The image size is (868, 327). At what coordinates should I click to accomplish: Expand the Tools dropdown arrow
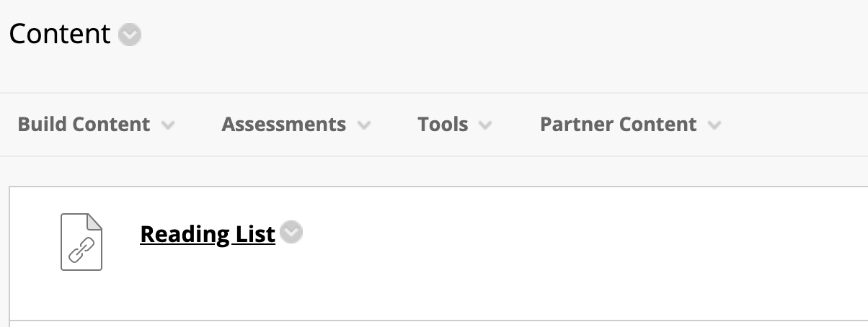(x=485, y=125)
